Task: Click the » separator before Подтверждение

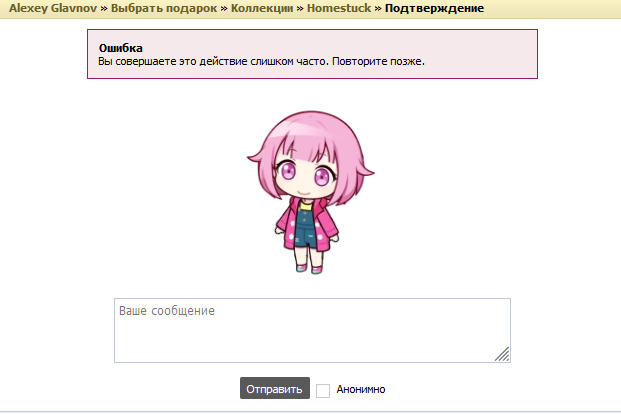Action: point(378,8)
